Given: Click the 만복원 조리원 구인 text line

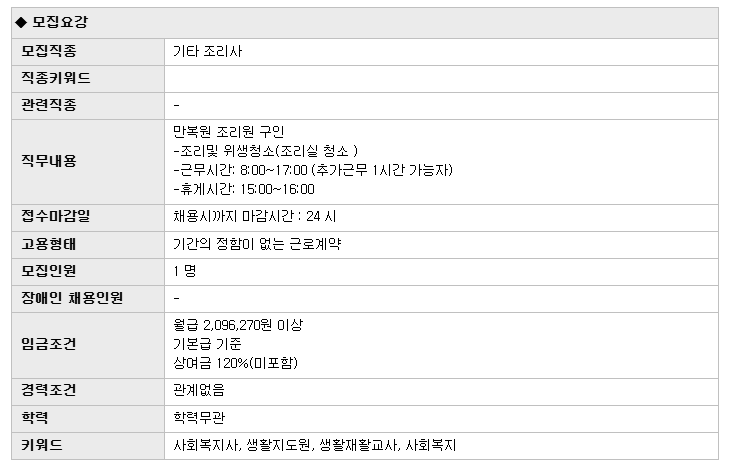Looking at the screenshot, I should (x=228, y=132).
